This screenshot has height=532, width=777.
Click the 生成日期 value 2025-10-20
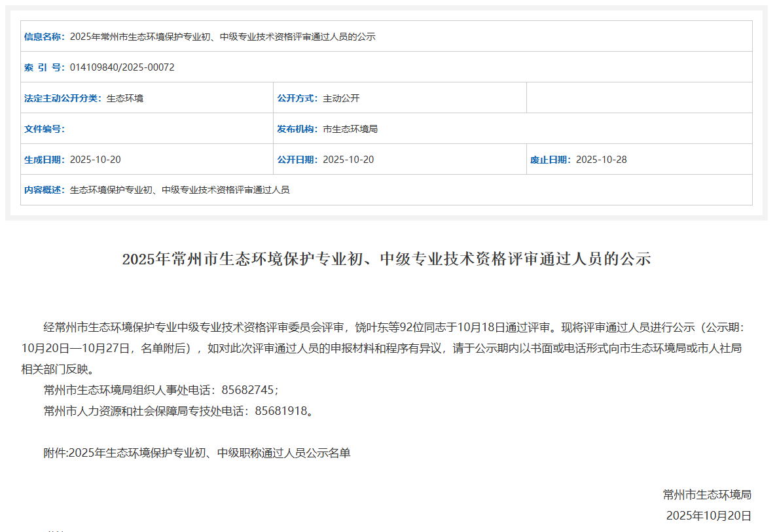[95, 160]
